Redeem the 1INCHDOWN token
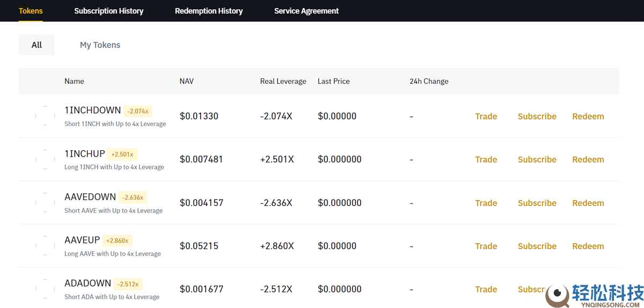Viewport: 644px width, 308px height. coord(588,116)
